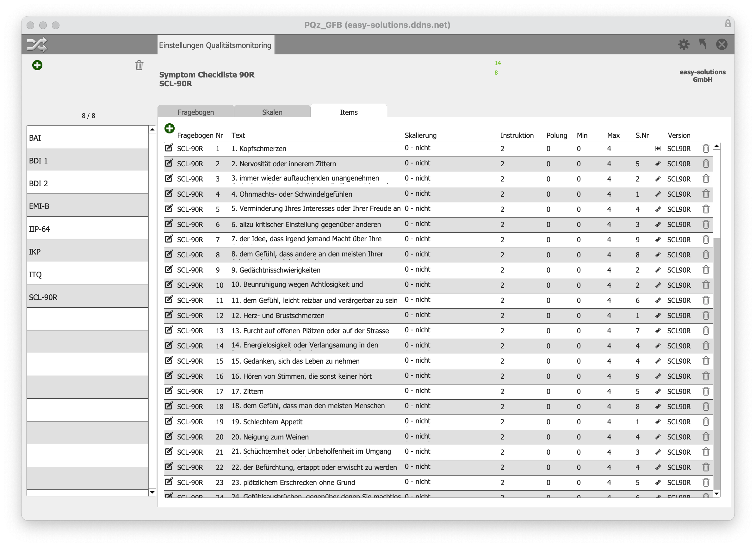Click the bookmark/flag icon top right
The width and height of the screenshot is (756, 547).
click(703, 44)
